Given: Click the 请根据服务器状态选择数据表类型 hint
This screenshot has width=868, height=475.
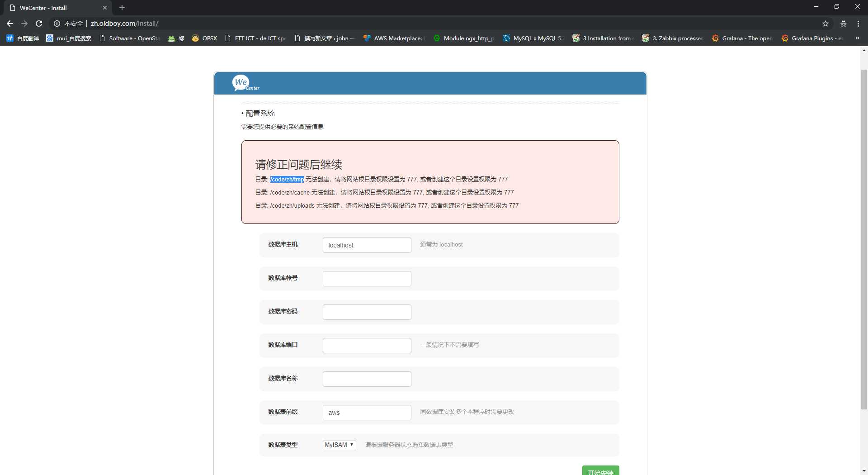Looking at the screenshot, I should point(409,445).
